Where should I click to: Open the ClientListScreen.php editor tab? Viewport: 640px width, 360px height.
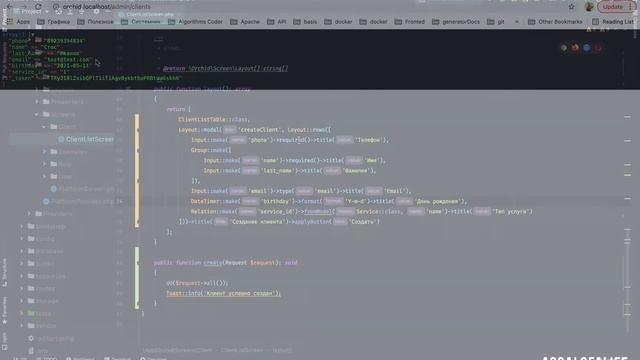(x=146, y=14)
